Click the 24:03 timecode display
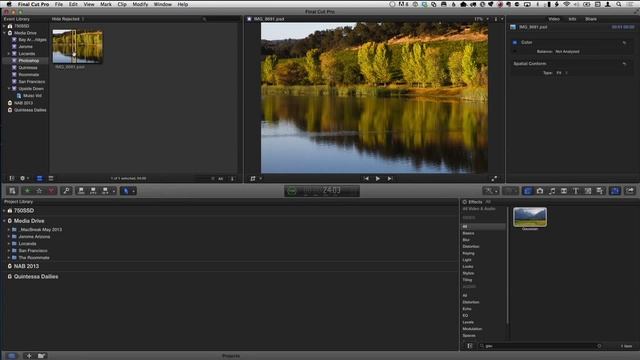The image size is (640, 360). pos(331,190)
